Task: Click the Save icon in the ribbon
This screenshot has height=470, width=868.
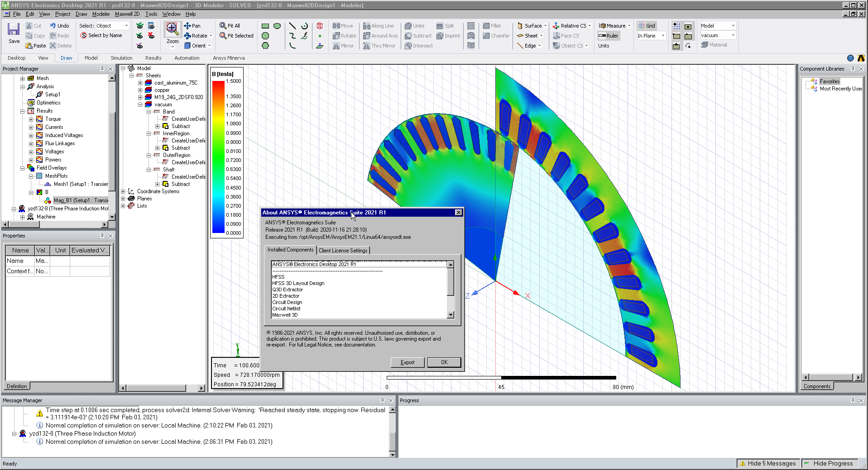Action: point(14,29)
